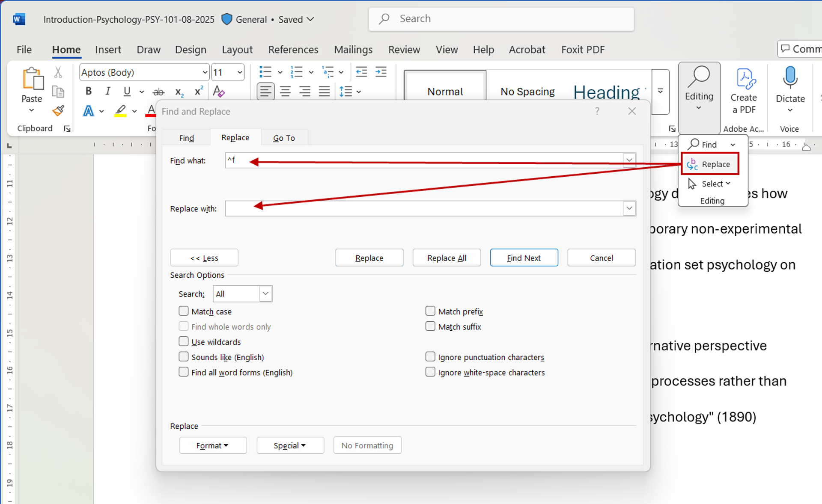Image resolution: width=822 pixels, height=504 pixels.
Task: Open the font name dropdown
Action: point(205,72)
